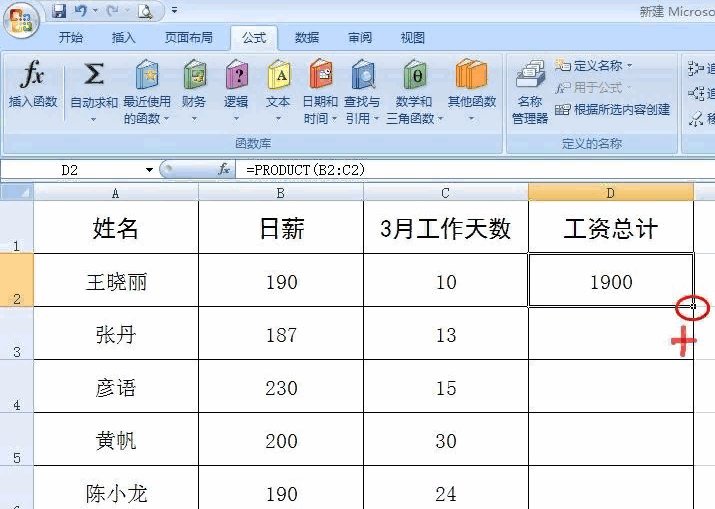
Task: Open the undo history dropdown arrow
Action: click(x=95, y=10)
